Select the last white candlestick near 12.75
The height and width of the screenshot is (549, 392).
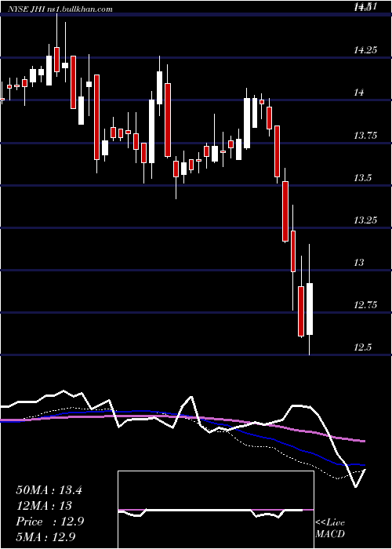[x=310, y=309]
